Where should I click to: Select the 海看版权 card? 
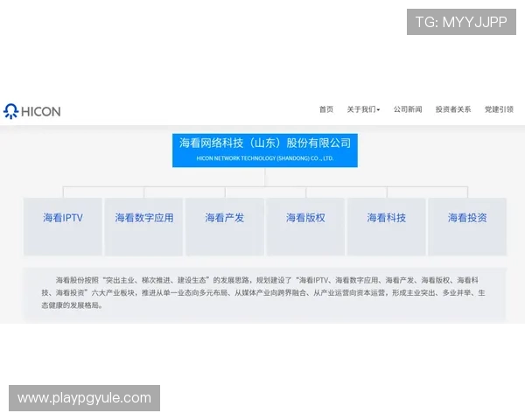click(305, 227)
